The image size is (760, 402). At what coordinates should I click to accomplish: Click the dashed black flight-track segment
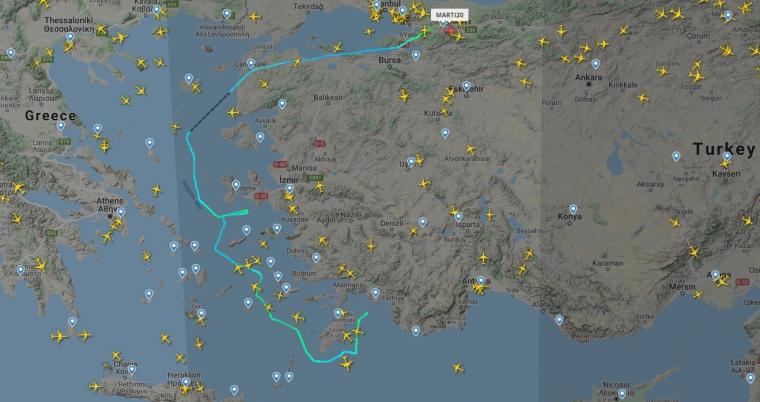pyautogui.click(x=208, y=112)
